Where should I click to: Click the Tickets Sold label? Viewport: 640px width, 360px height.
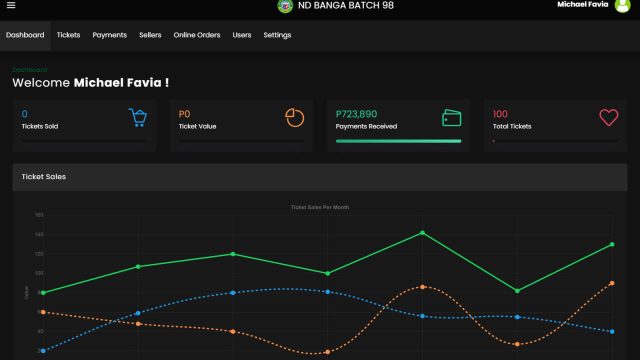point(40,127)
